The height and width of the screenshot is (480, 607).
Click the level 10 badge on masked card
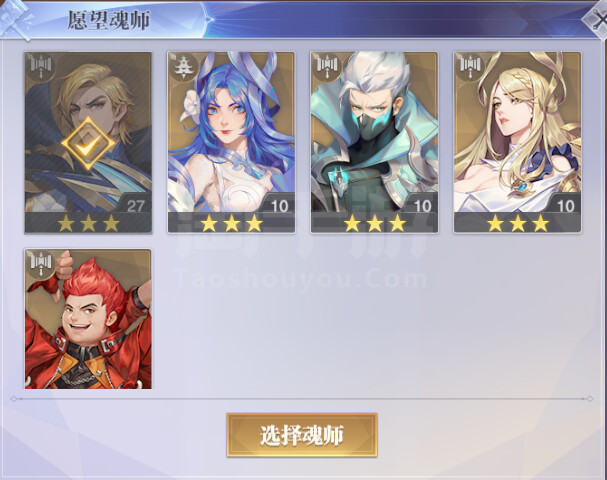tap(422, 205)
